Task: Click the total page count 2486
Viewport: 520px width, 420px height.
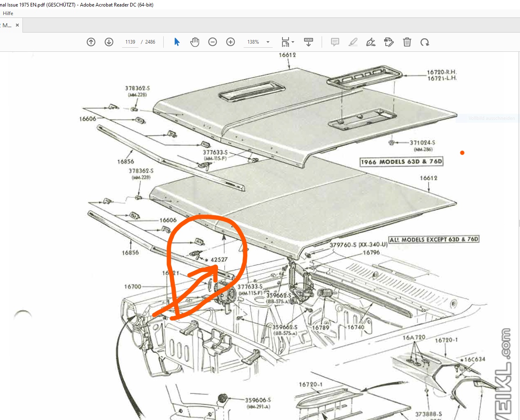Action: (x=150, y=42)
